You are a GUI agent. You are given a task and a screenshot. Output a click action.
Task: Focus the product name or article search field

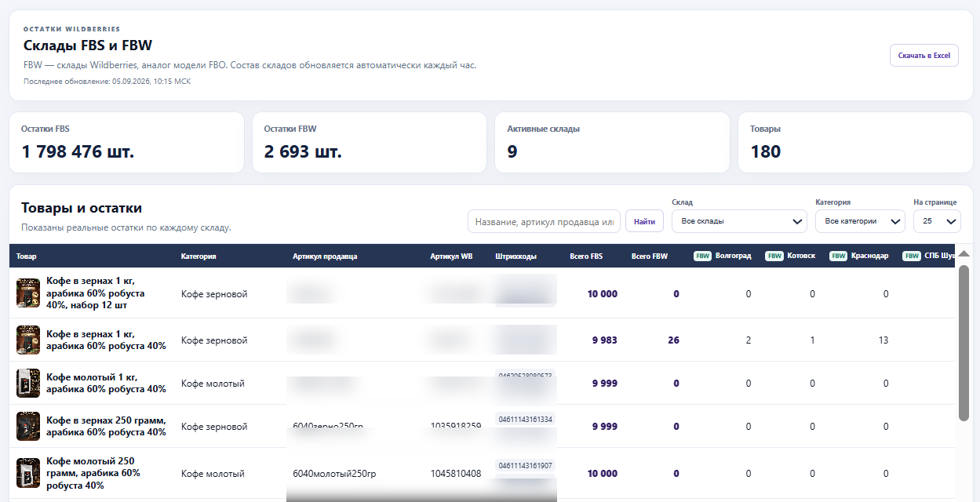(x=544, y=222)
